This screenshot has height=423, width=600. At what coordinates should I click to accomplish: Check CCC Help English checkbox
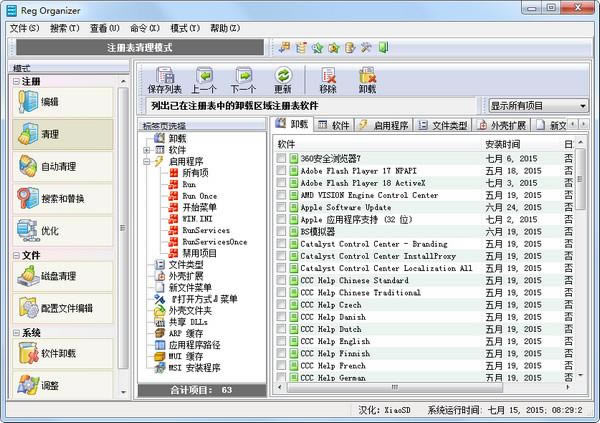[x=281, y=341]
